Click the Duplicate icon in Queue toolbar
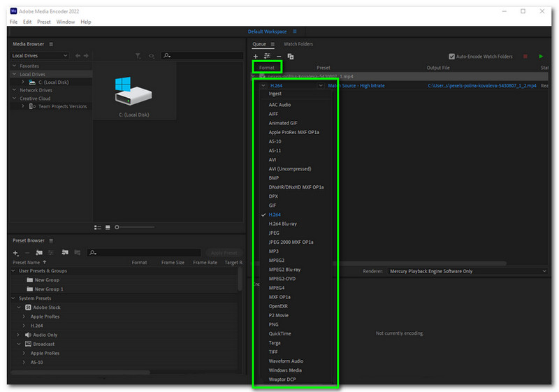The width and height of the screenshot is (559, 392). 291,56
